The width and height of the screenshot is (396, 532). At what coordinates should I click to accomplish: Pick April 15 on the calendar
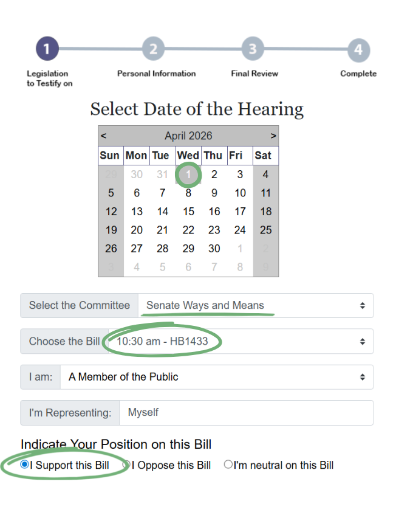tap(189, 212)
